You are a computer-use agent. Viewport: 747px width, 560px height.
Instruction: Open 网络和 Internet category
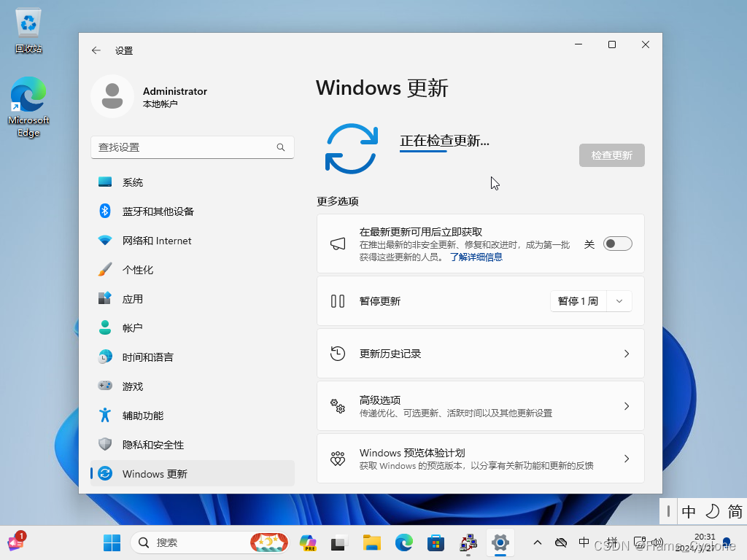(192, 241)
